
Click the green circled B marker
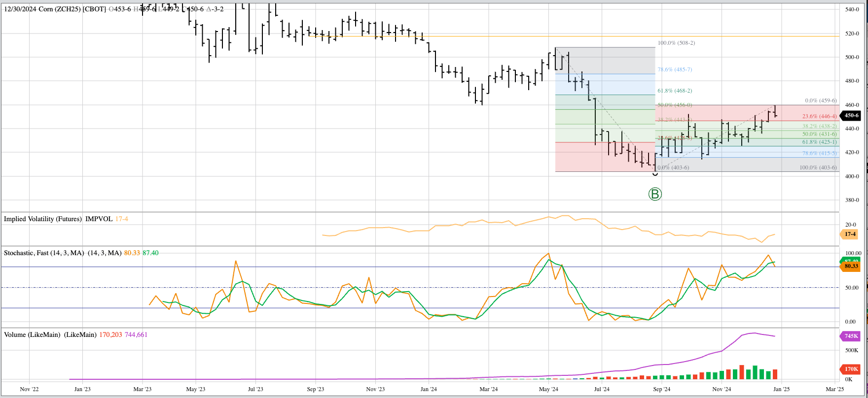pos(655,194)
